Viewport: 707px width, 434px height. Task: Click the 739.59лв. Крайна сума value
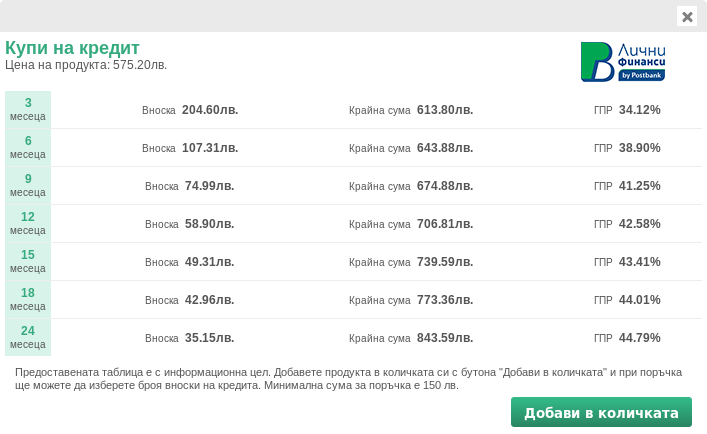[445, 262]
